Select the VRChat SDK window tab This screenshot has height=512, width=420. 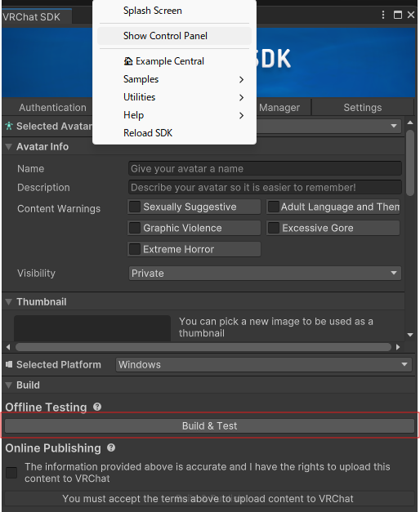[36, 16]
